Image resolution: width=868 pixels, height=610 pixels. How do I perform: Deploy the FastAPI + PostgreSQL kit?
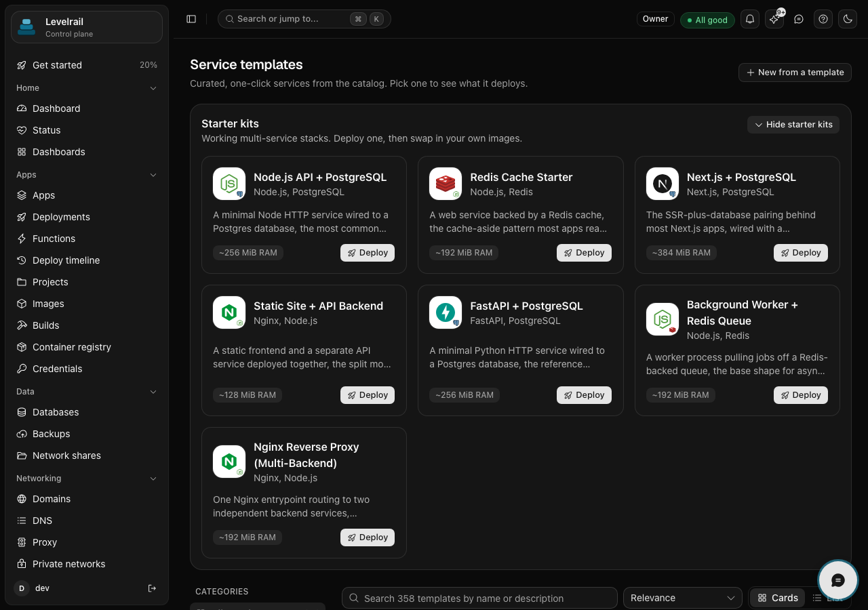pos(584,395)
